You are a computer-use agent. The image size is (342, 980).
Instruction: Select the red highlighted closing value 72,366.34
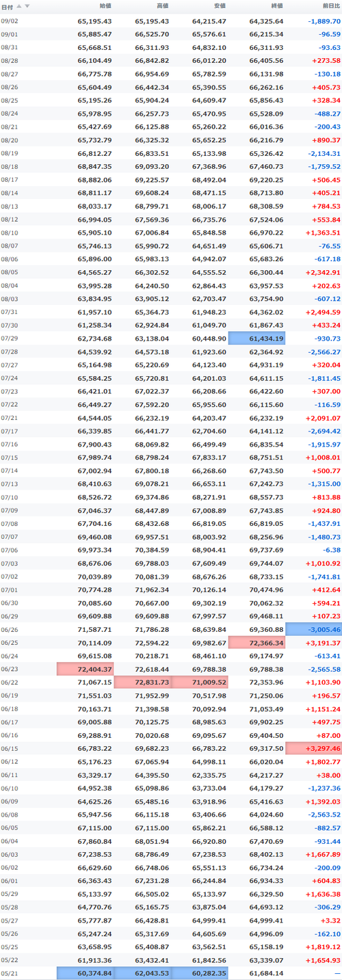pos(256,643)
